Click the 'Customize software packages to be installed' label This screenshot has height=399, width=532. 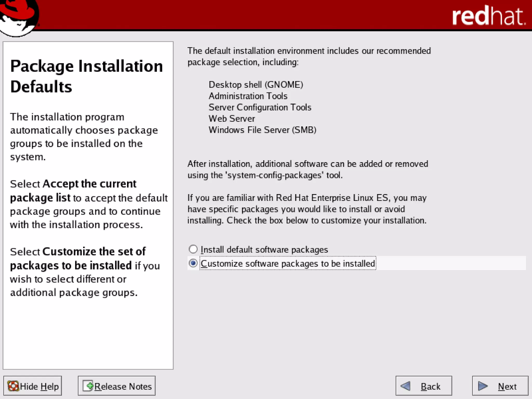288,264
